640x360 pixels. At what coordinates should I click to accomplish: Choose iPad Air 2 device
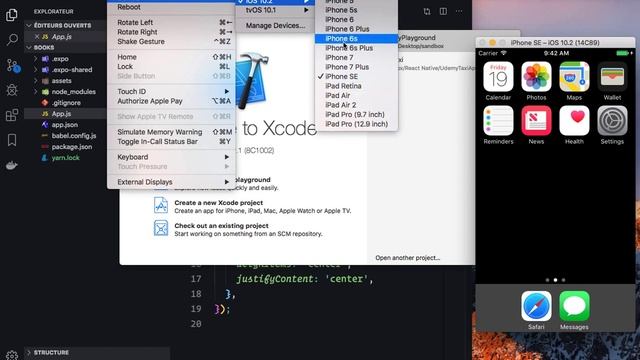point(356,105)
